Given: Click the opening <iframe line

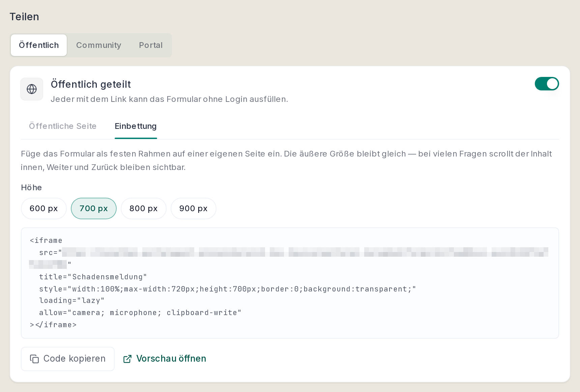Looking at the screenshot, I should tap(46, 241).
